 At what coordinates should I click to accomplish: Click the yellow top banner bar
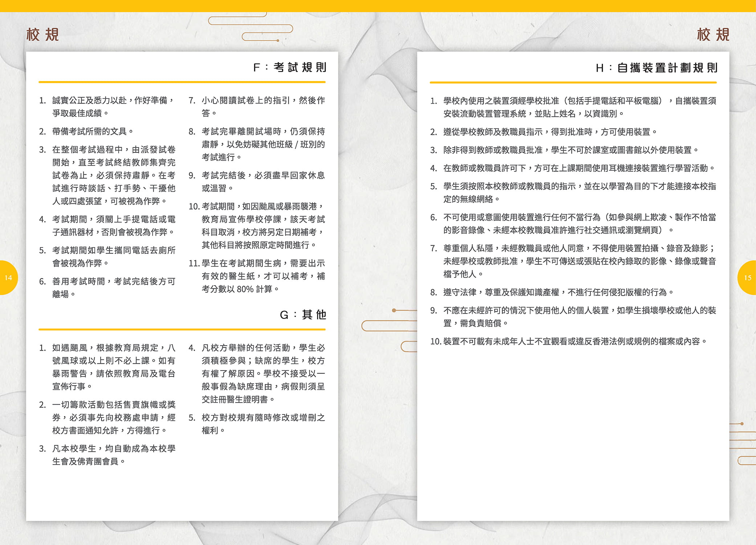[x=378, y=5]
